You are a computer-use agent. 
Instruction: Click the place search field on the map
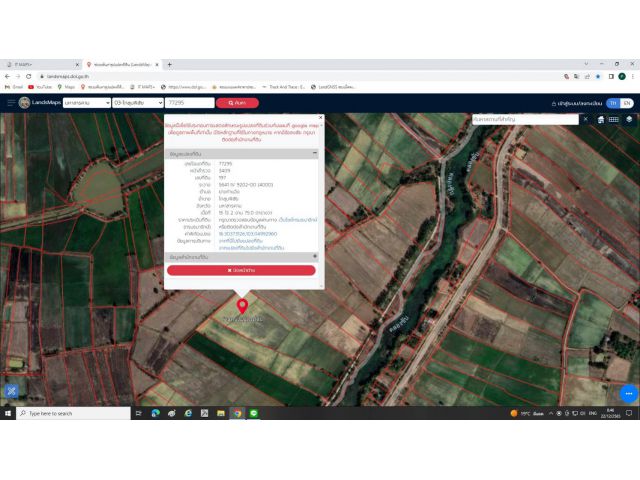point(525,119)
